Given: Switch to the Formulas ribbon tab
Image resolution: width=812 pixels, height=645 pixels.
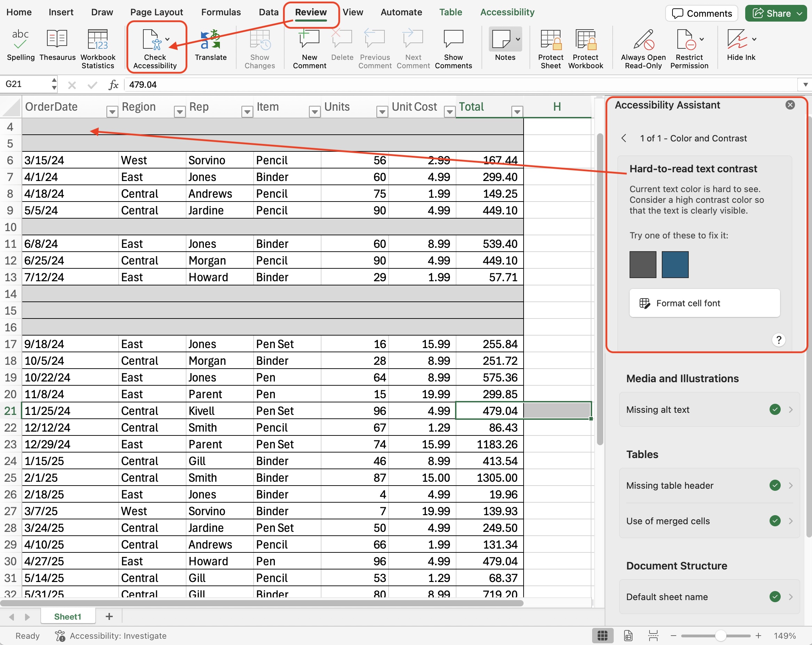Looking at the screenshot, I should pyautogui.click(x=221, y=12).
